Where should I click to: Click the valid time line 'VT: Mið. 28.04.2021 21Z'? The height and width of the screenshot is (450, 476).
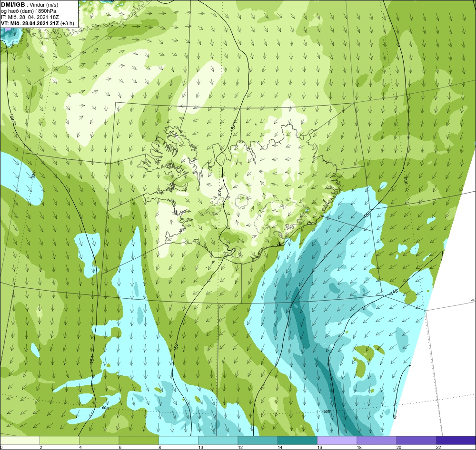[30, 23]
